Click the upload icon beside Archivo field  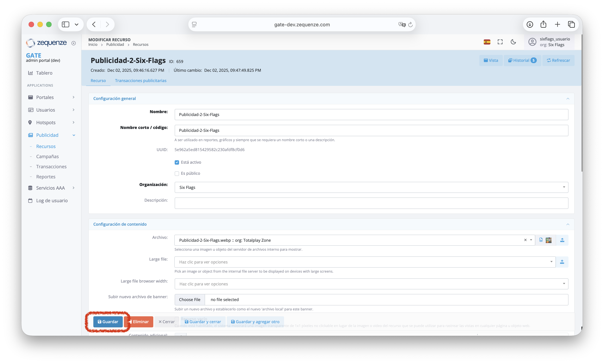[562, 240]
